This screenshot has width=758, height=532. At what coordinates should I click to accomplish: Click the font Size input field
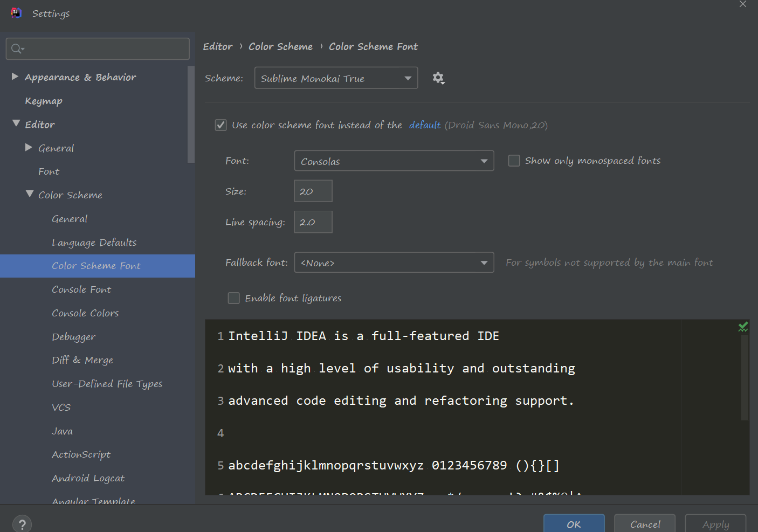pyautogui.click(x=313, y=191)
